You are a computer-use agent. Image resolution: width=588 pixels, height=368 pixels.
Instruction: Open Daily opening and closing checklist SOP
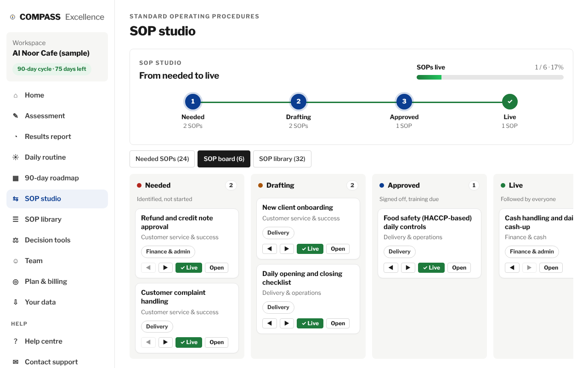point(338,323)
